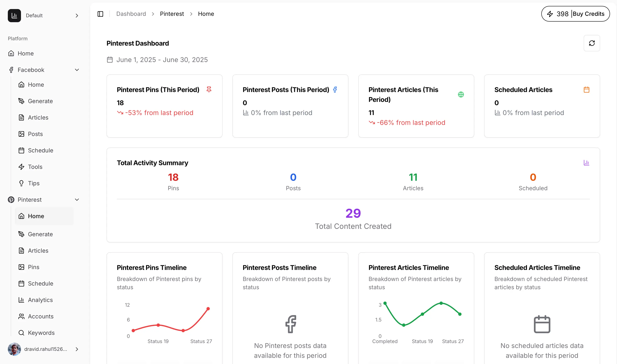617x364 pixels.
Task: Click the pin icon on Pinterest Pins card
Action: [209, 90]
